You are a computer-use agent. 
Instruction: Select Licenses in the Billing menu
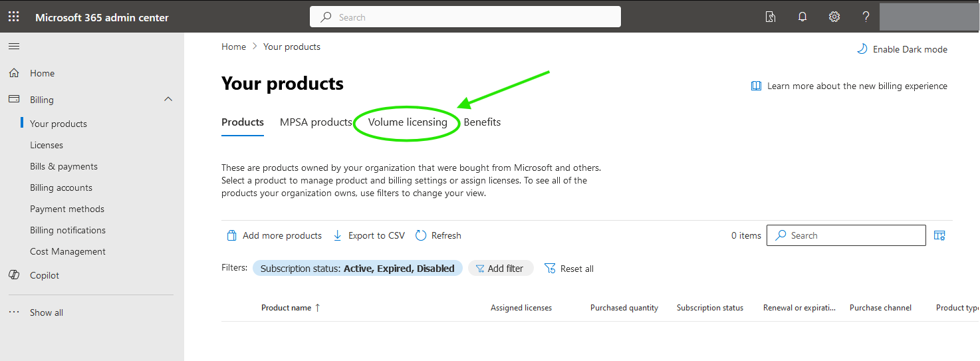(x=47, y=145)
